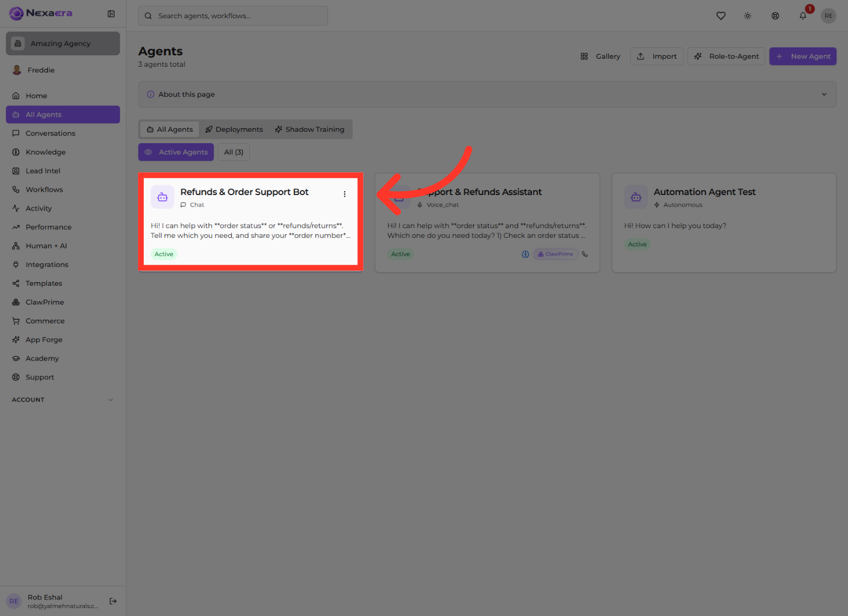Open the help lifebuoy icon in header
The image size is (848, 616).
775,16
